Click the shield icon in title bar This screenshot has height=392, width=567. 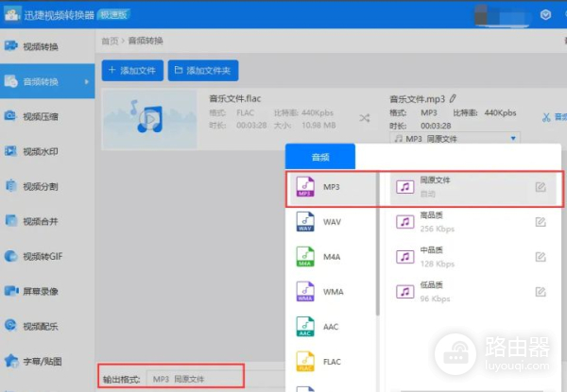[x=545, y=14]
